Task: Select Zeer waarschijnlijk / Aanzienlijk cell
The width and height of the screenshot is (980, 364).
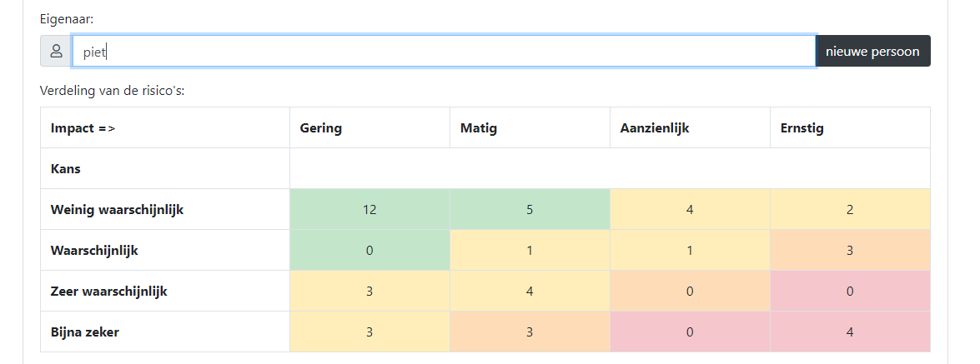Action: click(690, 291)
